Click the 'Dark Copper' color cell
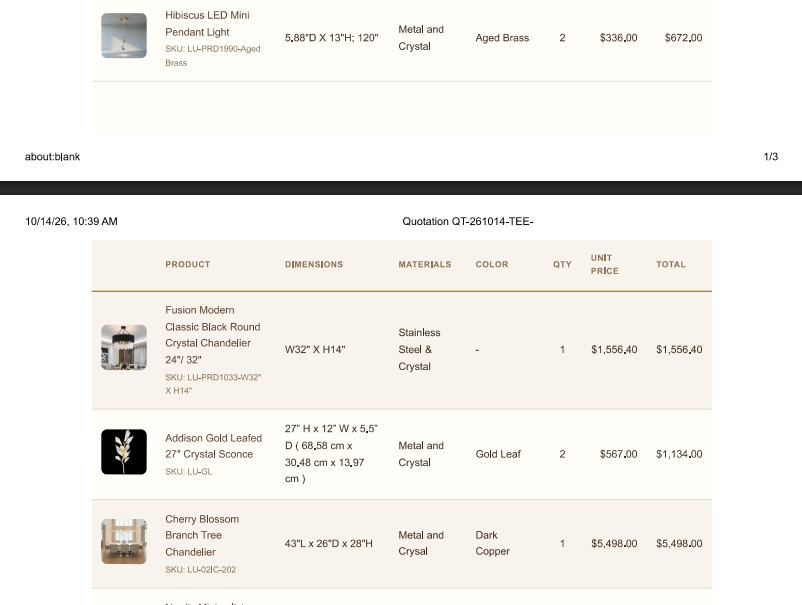This screenshot has height=605, width=802. (493, 543)
